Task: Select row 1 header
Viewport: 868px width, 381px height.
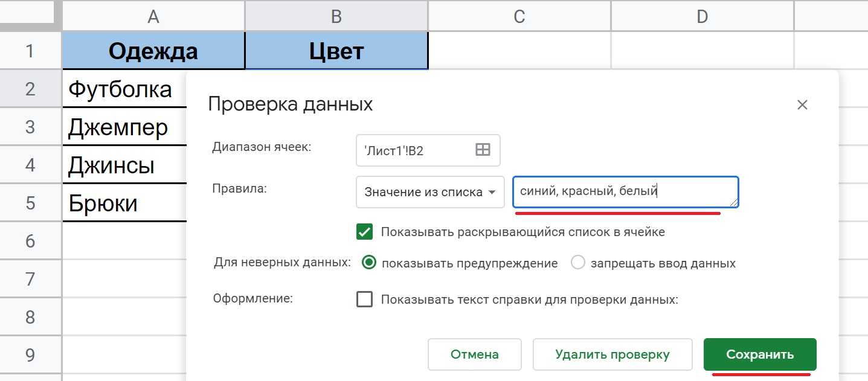Action: click(30, 51)
